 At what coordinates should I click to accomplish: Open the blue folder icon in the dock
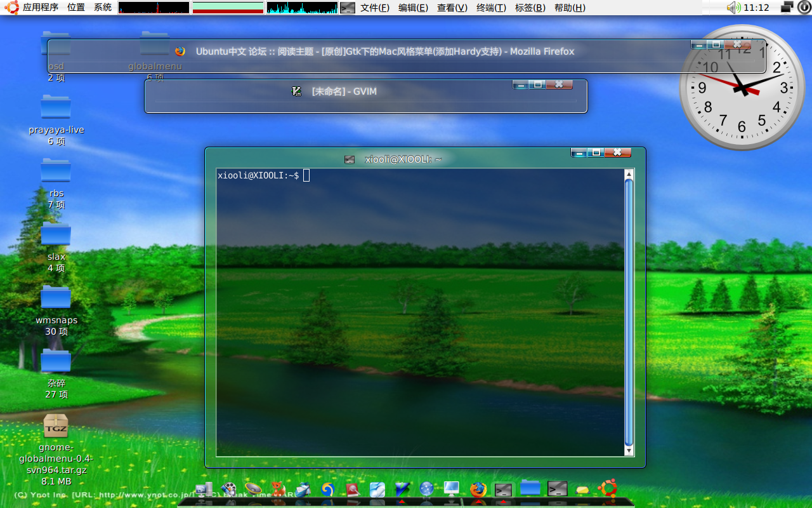(x=530, y=488)
